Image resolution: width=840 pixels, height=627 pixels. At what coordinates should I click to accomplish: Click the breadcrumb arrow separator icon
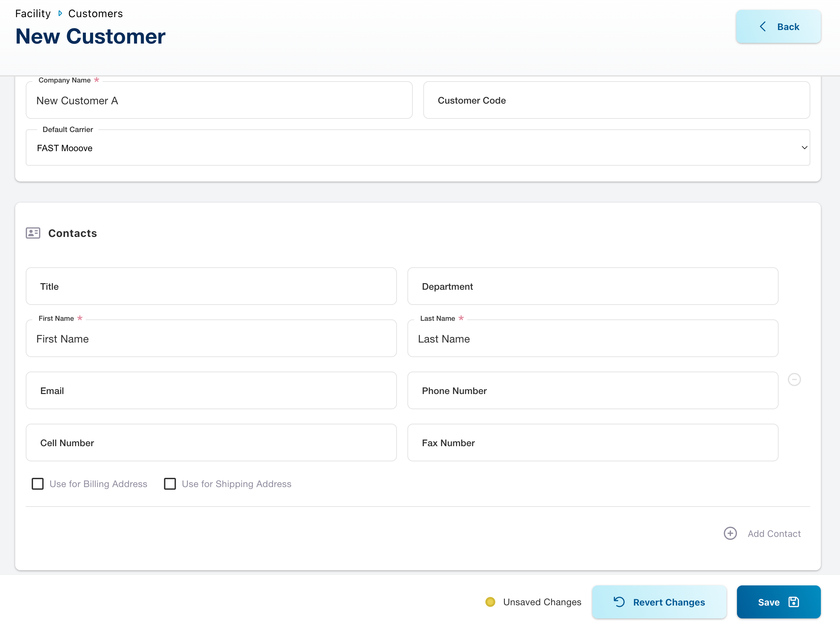pos(60,14)
